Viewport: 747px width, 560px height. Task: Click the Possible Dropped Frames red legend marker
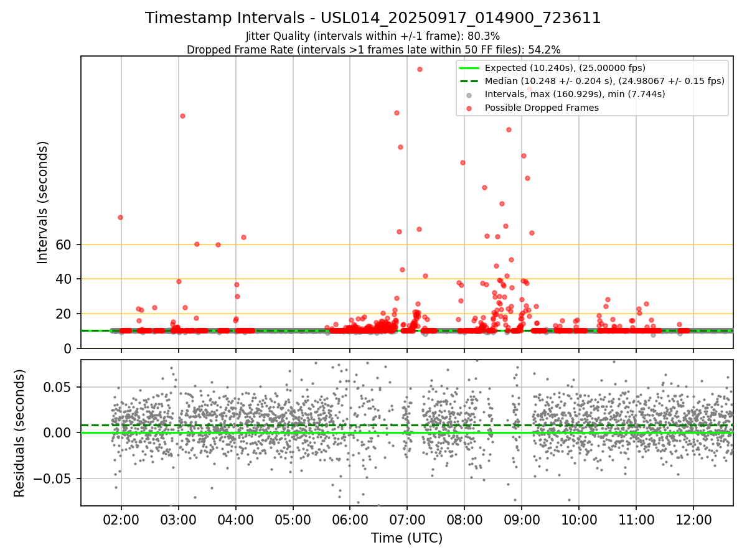469,108
